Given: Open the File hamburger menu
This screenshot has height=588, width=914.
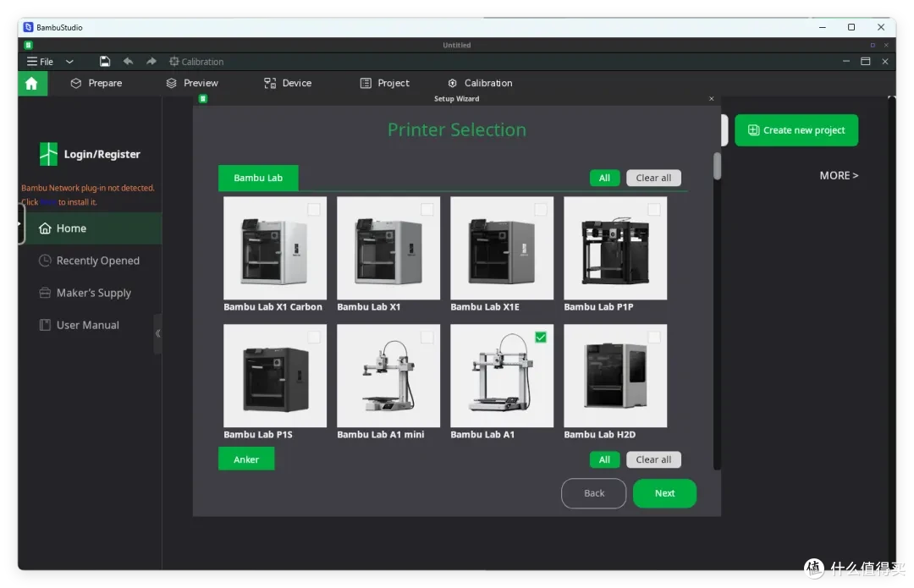Looking at the screenshot, I should (40, 61).
